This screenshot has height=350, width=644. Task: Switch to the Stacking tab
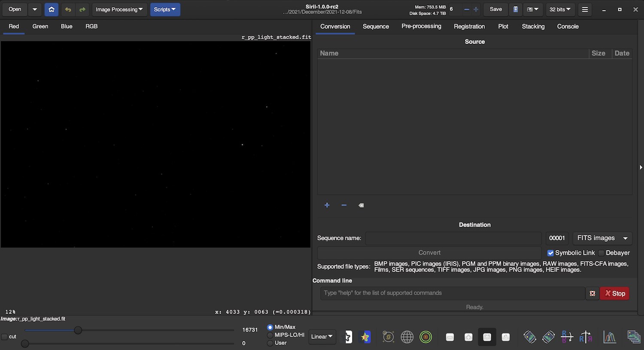point(533,27)
